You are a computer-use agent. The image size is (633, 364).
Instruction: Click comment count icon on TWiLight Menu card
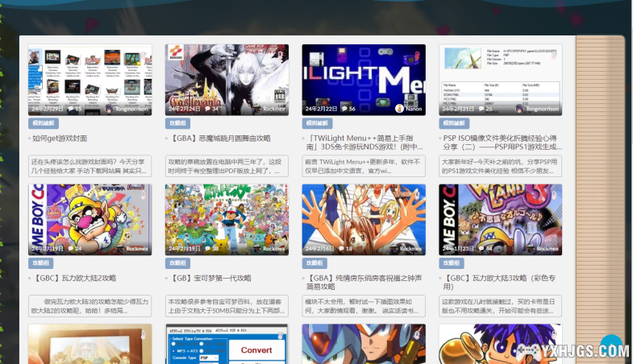[x=344, y=108]
